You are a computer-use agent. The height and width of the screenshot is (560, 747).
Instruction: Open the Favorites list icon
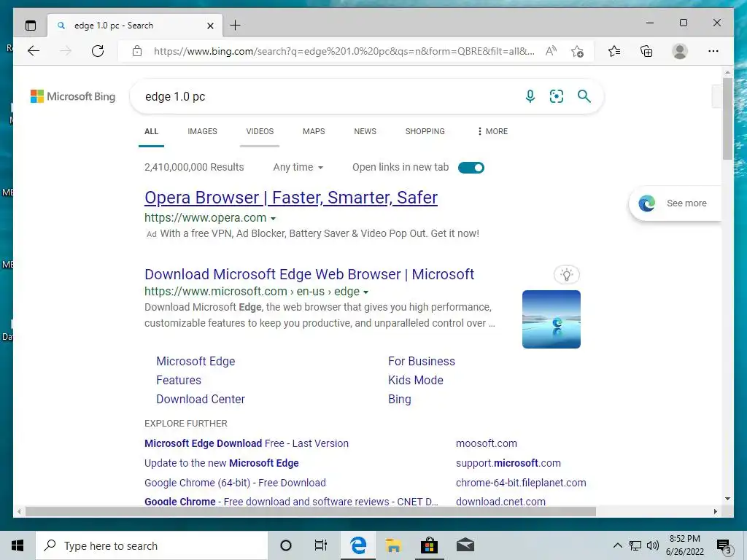614,51
